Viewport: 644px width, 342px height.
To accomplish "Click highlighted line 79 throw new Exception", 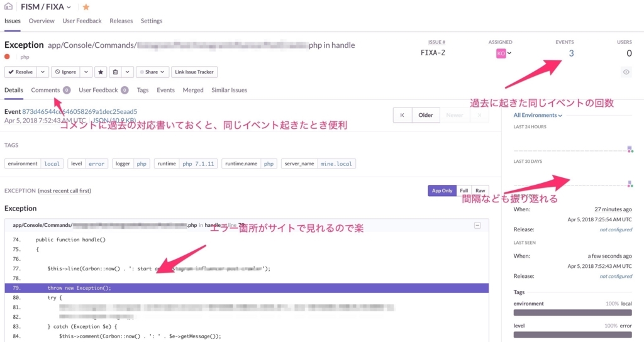I will tap(247, 288).
